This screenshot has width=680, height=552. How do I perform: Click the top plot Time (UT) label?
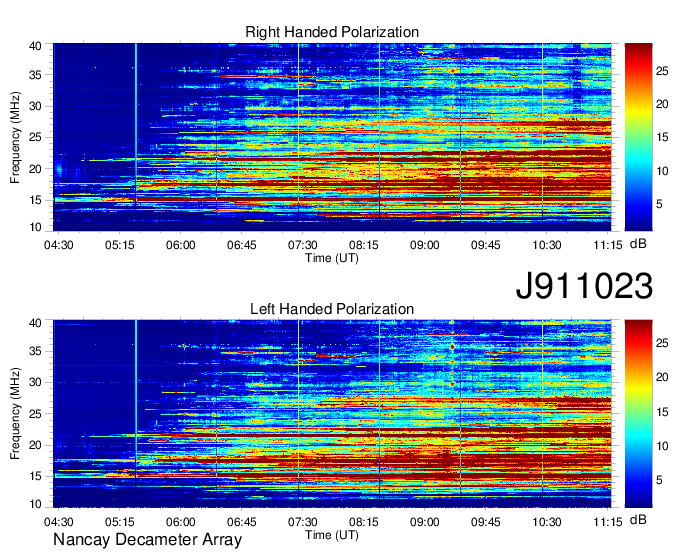click(332, 258)
